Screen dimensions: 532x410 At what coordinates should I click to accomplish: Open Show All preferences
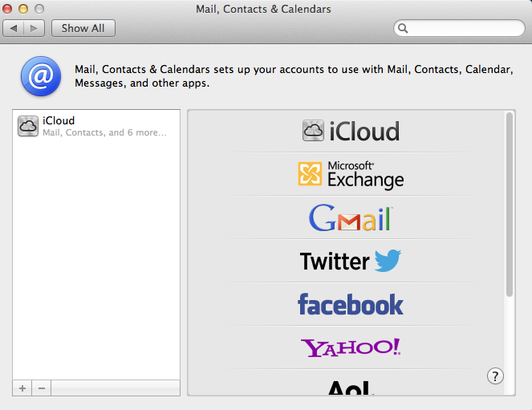[x=83, y=28]
